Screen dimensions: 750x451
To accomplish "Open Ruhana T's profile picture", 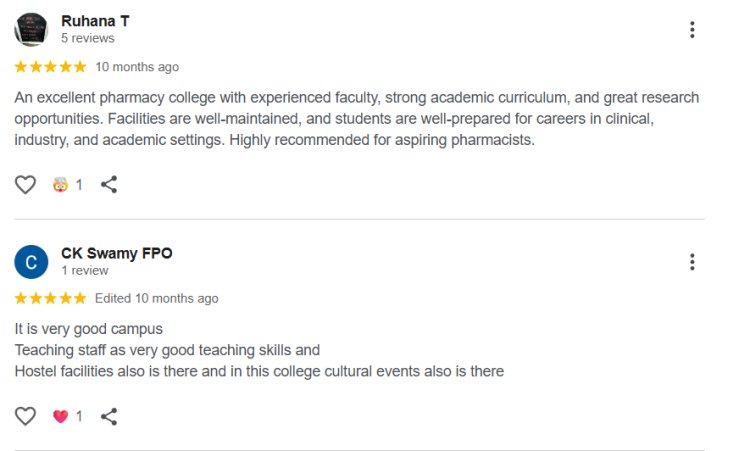I will (31, 30).
